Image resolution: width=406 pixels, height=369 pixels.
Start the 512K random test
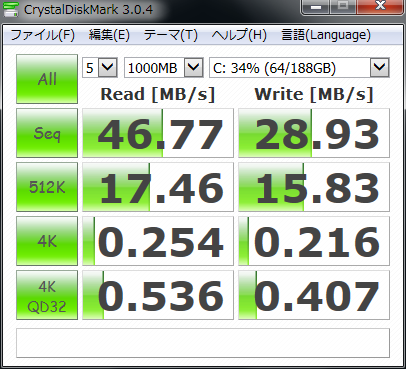[x=47, y=187]
